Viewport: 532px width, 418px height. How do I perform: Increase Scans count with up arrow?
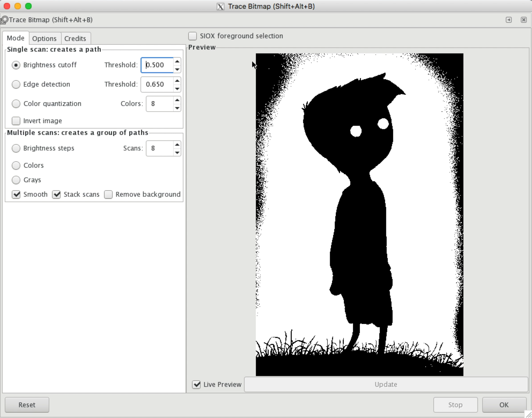[177, 145]
